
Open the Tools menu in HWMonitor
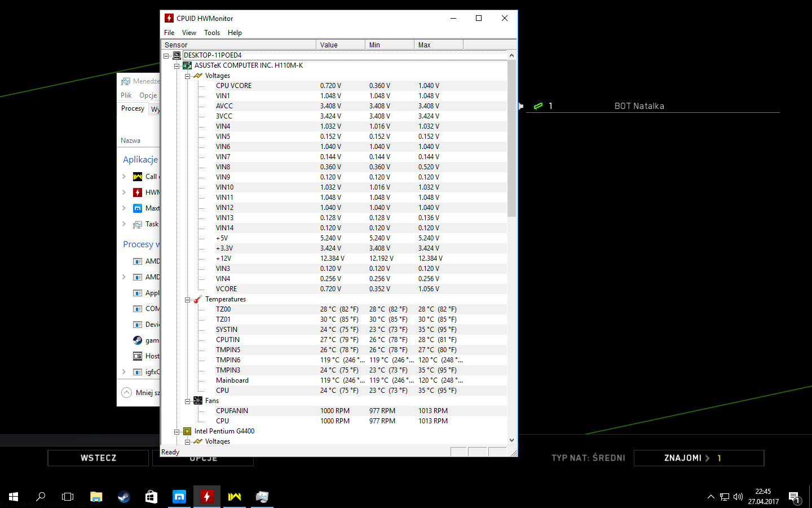tap(212, 33)
